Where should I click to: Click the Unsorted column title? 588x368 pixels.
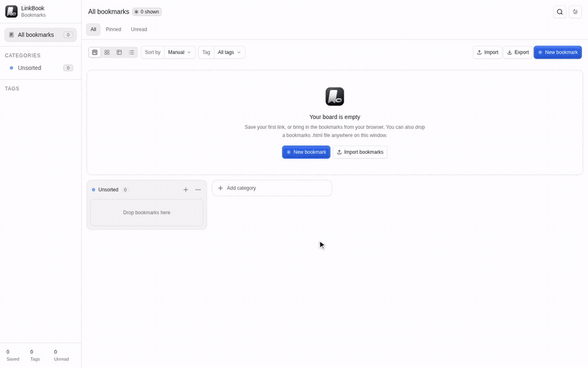108,190
